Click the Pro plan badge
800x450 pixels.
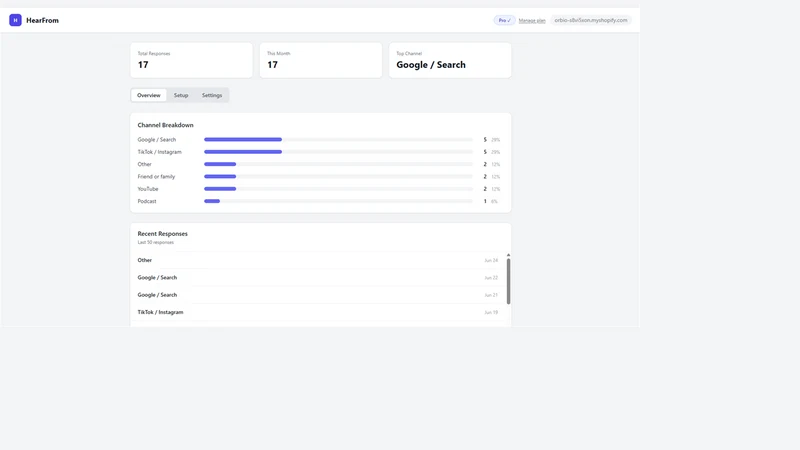point(504,20)
